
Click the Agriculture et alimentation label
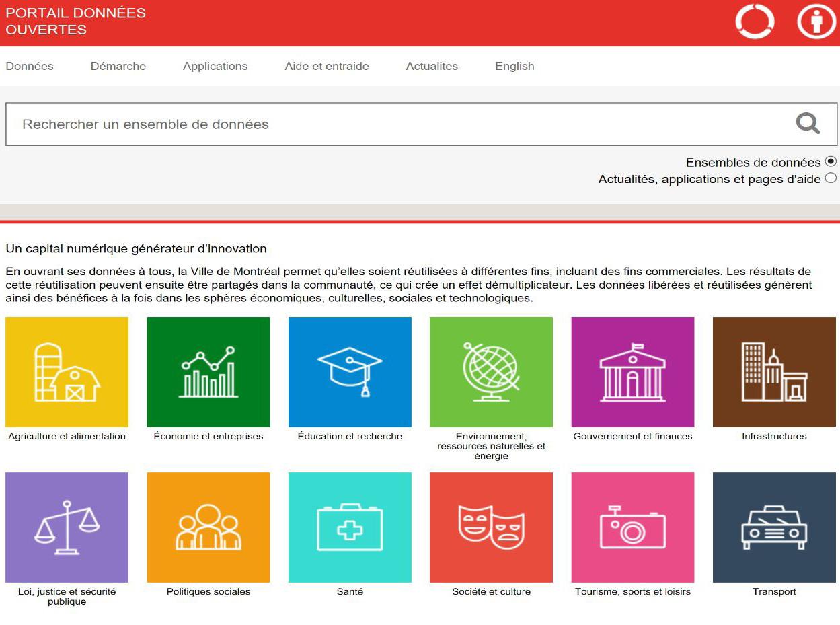67,436
